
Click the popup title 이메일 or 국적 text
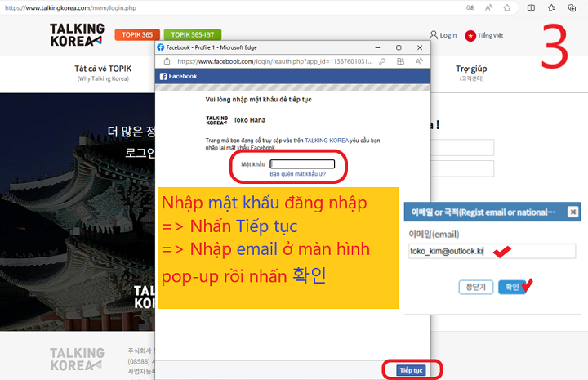pos(483,212)
